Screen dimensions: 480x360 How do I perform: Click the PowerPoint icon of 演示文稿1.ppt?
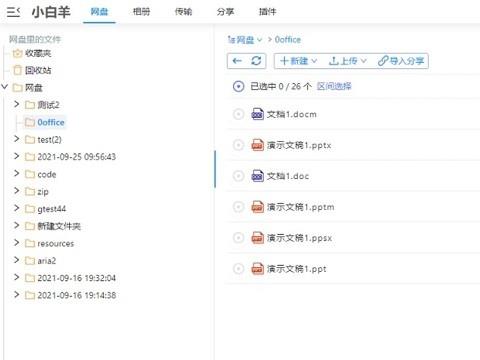(257, 269)
